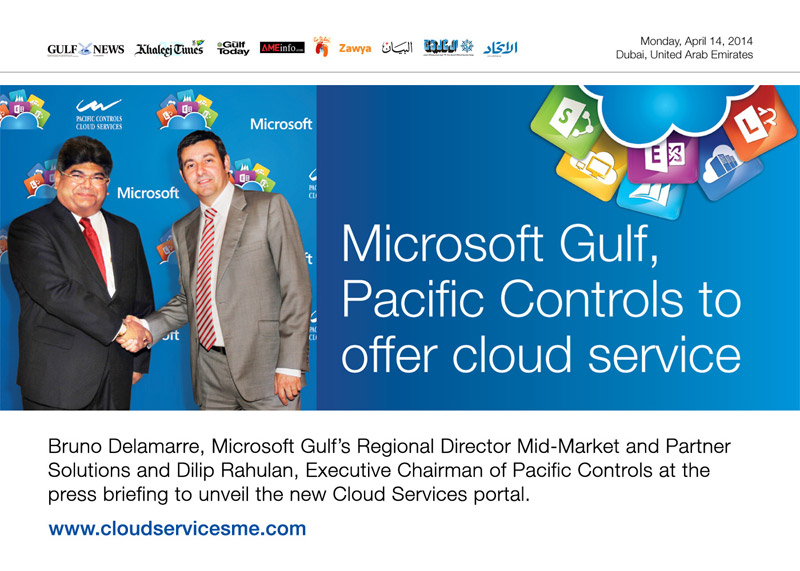800x571 pixels.
Task: Select the blue building cloud tile
Action: tap(730, 166)
